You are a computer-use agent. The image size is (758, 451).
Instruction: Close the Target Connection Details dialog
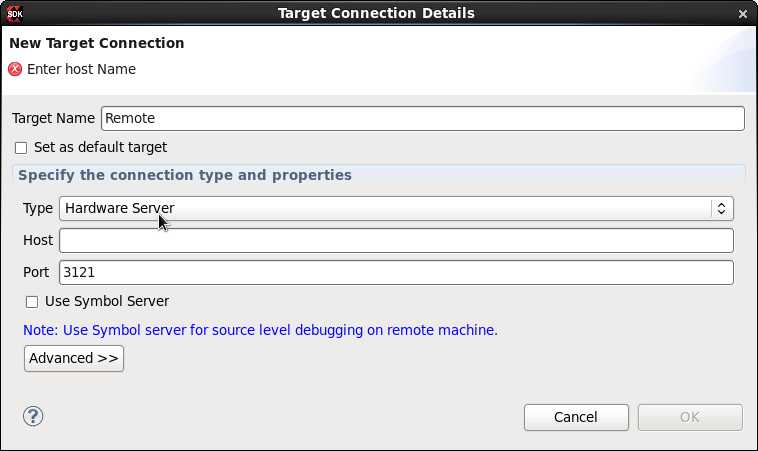click(x=743, y=14)
